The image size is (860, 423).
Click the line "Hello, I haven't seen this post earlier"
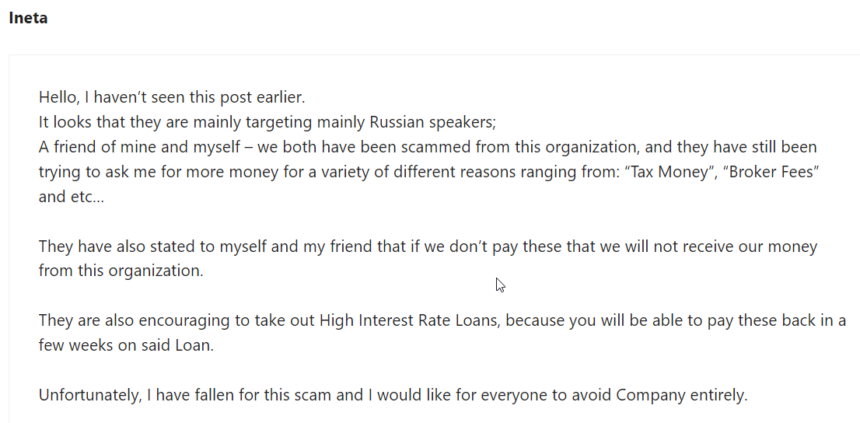(172, 98)
